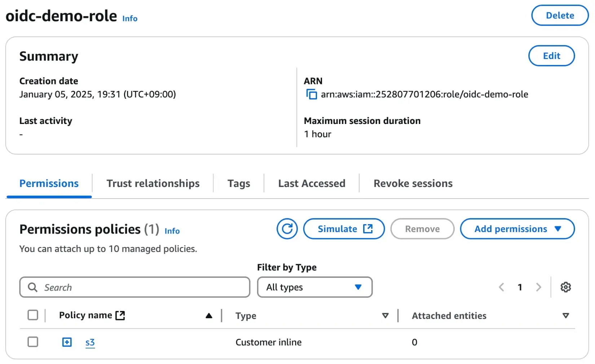This screenshot has width=595, height=364.
Task: Sort by the Type column arrow
Action: point(385,316)
